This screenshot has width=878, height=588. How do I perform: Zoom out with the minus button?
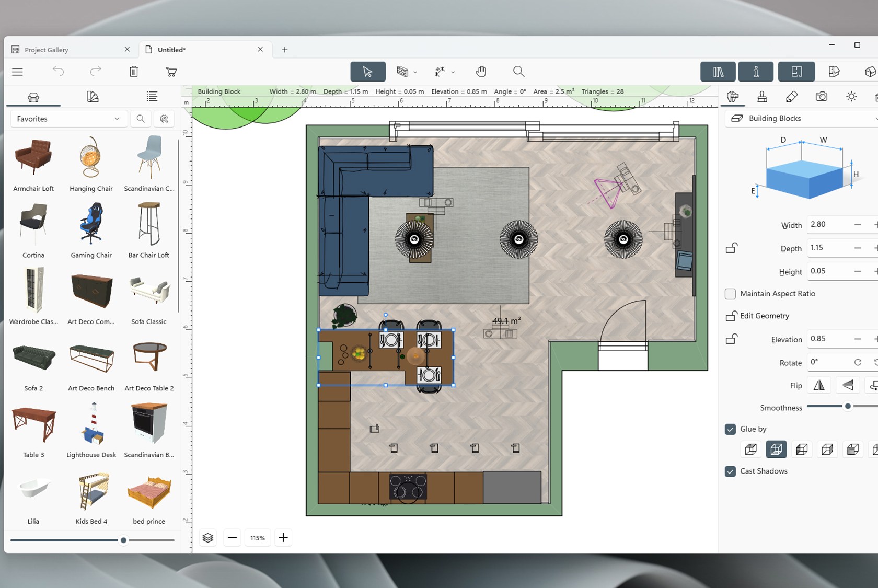click(x=232, y=538)
